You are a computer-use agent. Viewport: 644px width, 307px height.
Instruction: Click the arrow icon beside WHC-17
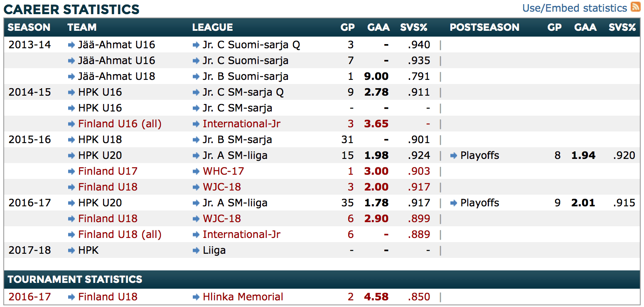tap(196, 171)
